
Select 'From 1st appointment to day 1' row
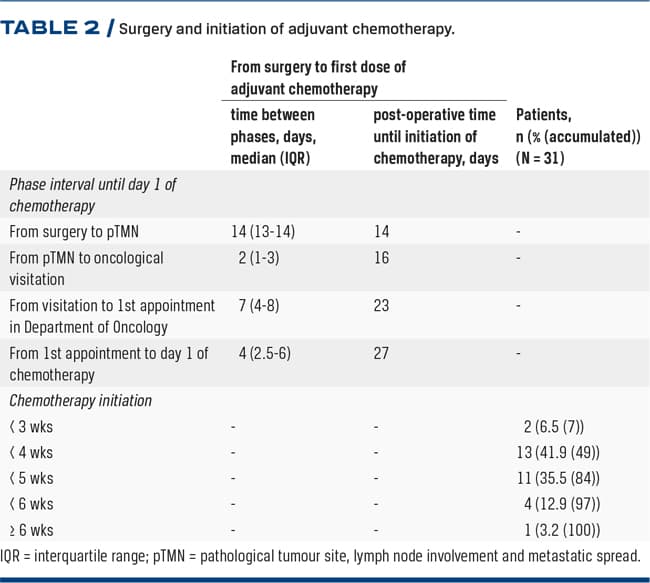click(108, 363)
